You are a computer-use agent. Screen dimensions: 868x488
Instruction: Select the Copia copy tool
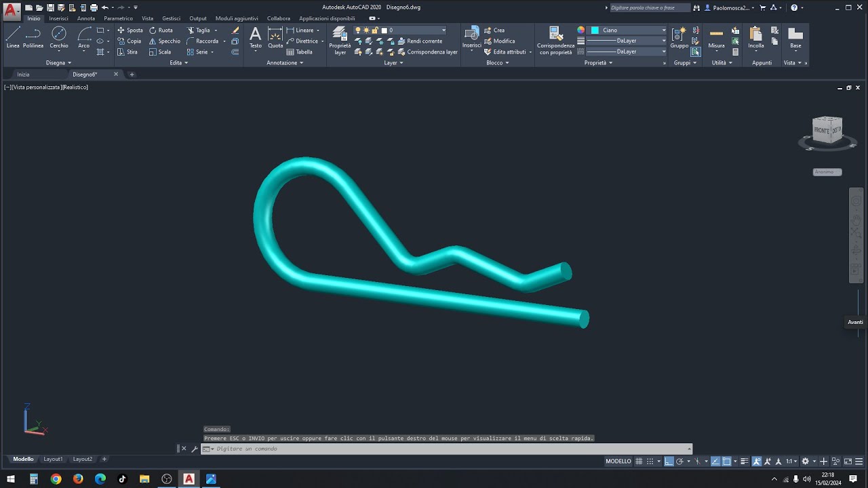[129, 41]
